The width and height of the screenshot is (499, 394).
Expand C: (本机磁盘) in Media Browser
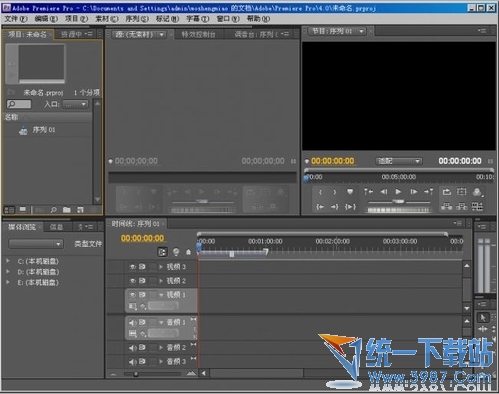point(8,261)
